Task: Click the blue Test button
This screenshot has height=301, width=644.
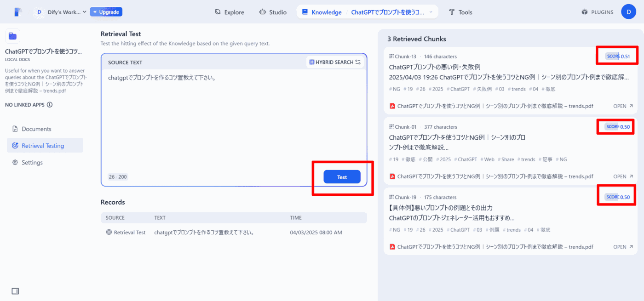Action: [x=342, y=177]
